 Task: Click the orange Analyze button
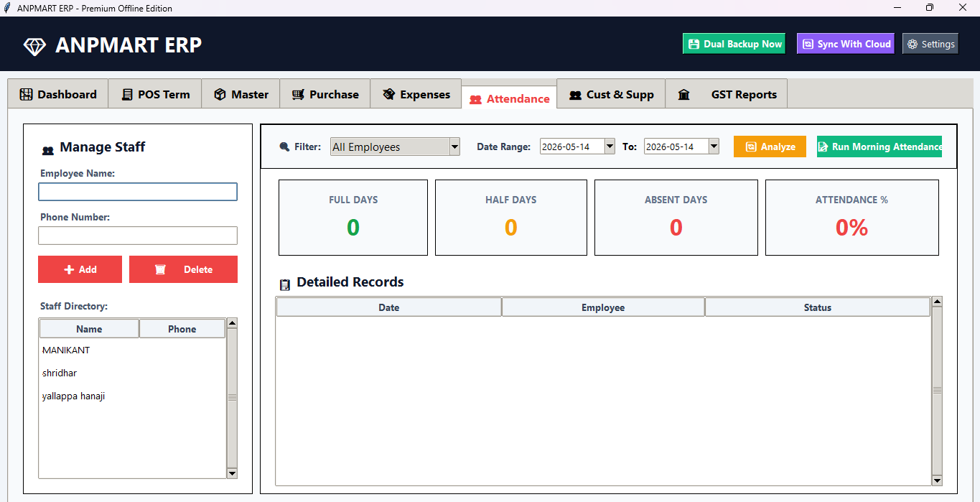[770, 147]
